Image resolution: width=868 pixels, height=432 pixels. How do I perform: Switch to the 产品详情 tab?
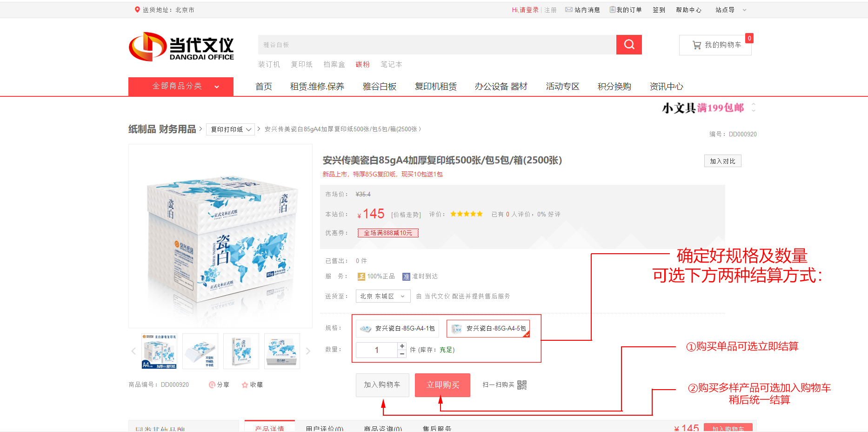(x=270, y=427)
